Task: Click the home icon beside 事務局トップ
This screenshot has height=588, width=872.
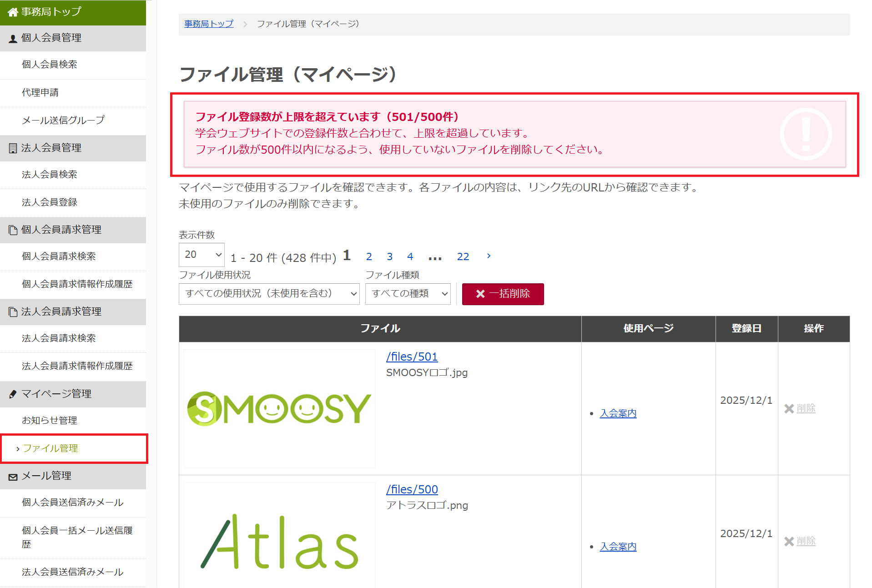Action: click(13, 12)
